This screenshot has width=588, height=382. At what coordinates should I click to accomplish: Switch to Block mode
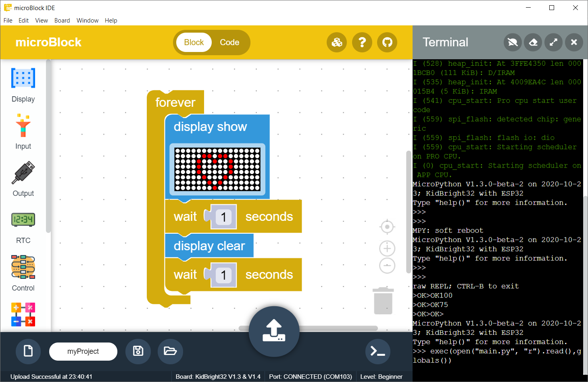[x=194, y=42]
